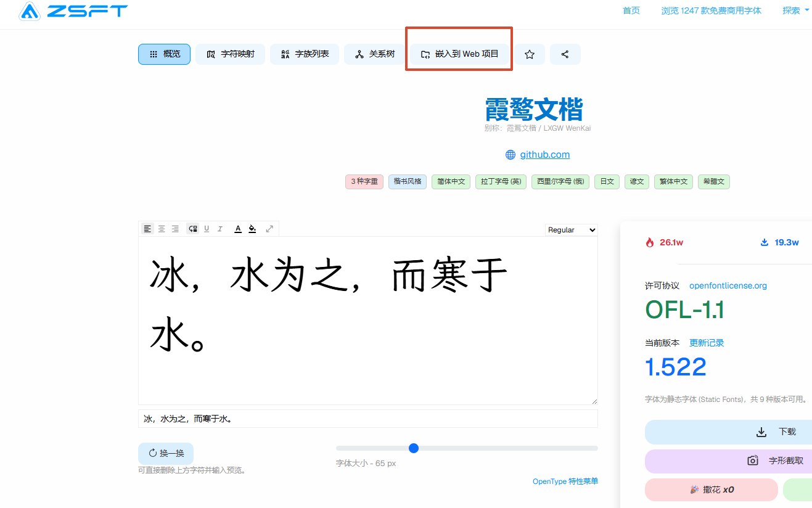
Task: Expand the preview editor to fullscreen
Action: [269, 229]
